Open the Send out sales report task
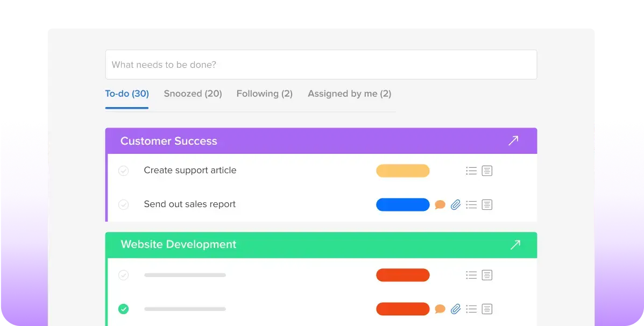Viewport: 644px width, 326px height. tap(189, 204)
